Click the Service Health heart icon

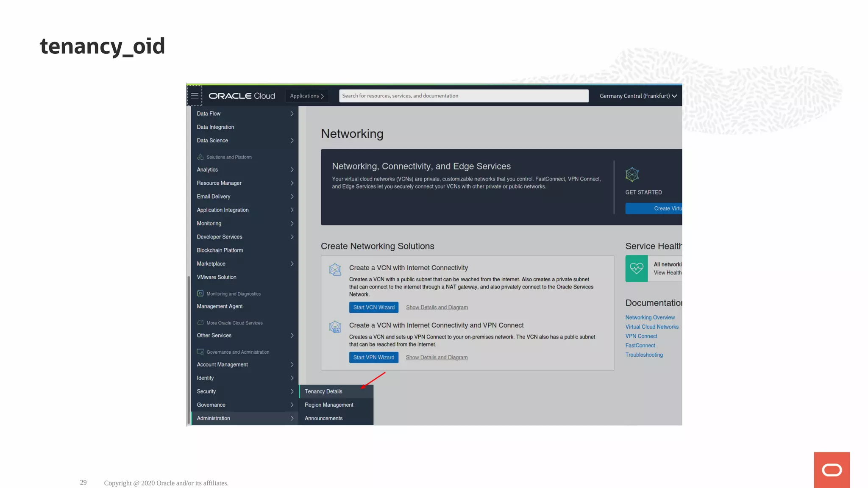click(637, 269)
